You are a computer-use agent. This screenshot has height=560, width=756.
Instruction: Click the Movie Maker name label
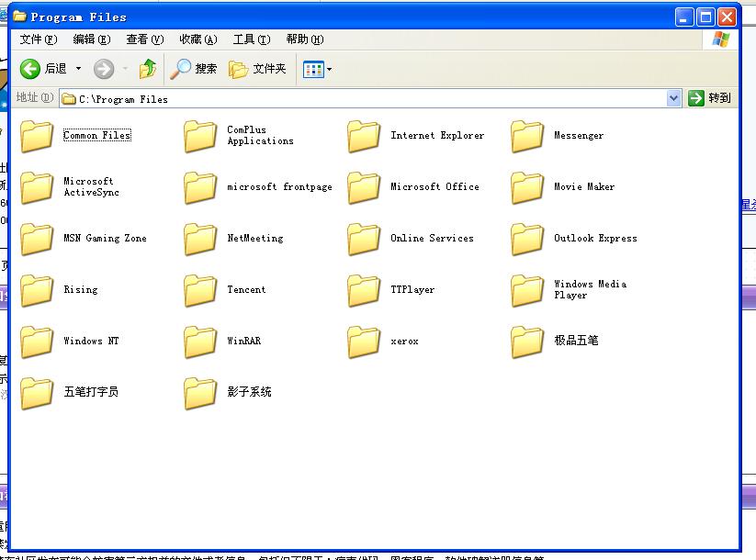click(x=584, y=186)
